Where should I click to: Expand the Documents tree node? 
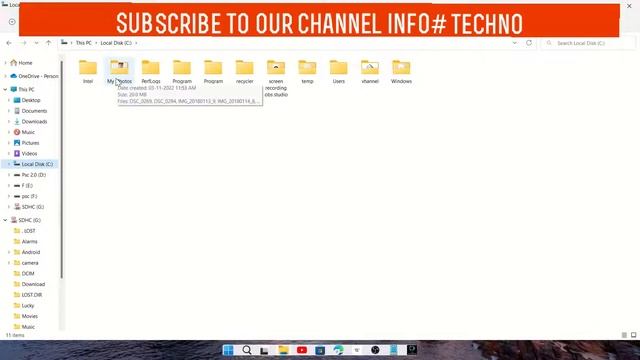9,111
